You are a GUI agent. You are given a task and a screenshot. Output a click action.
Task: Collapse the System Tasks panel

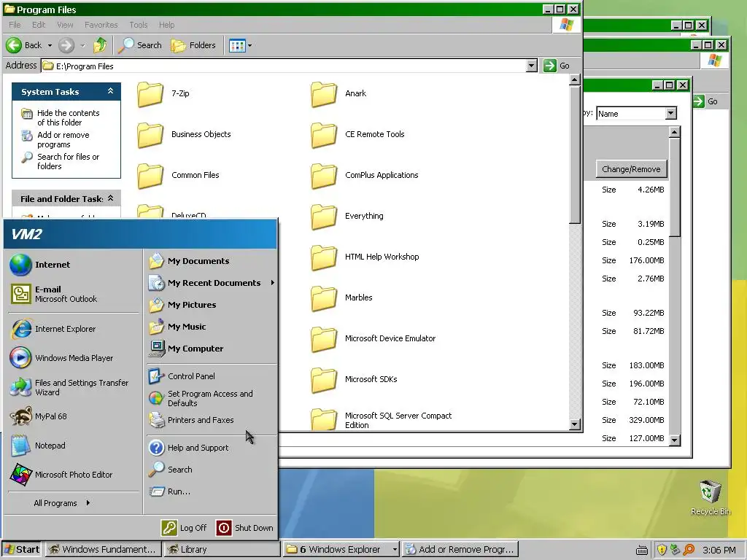(x=111, y=91)
